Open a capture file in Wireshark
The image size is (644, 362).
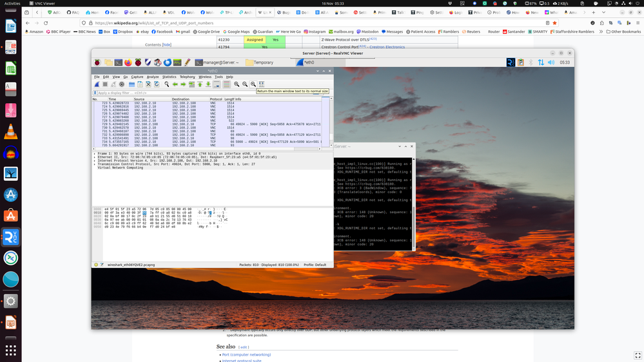click(132, 84)
